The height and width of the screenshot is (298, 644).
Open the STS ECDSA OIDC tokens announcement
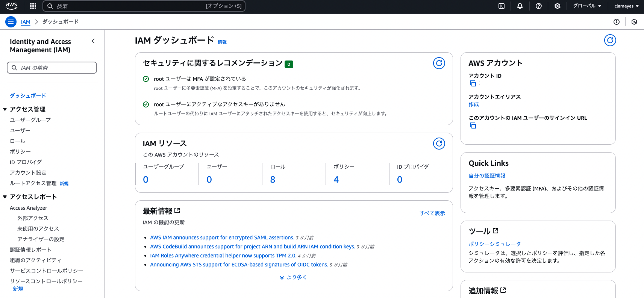point(239,265)
